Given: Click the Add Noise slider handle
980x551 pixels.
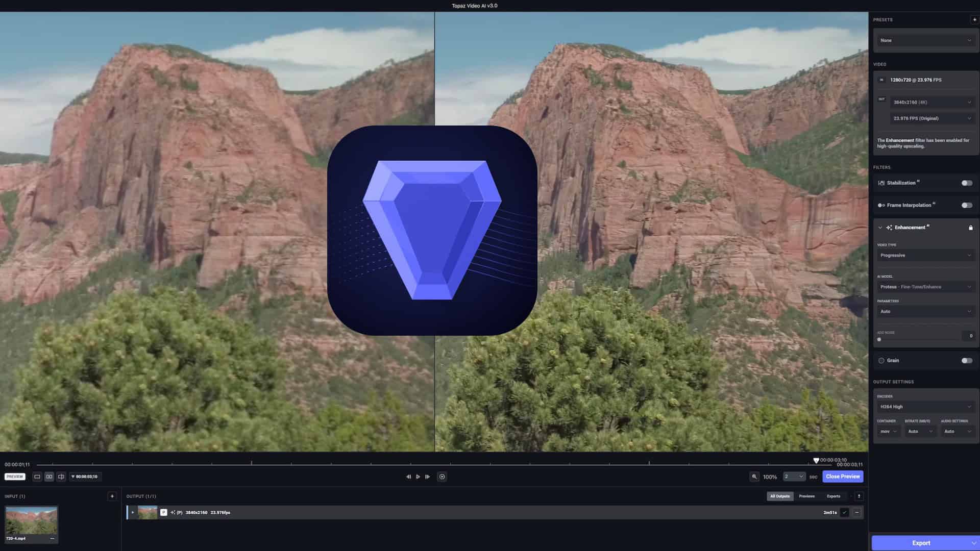Looking at the screenshot, I should tap(879, 339).
